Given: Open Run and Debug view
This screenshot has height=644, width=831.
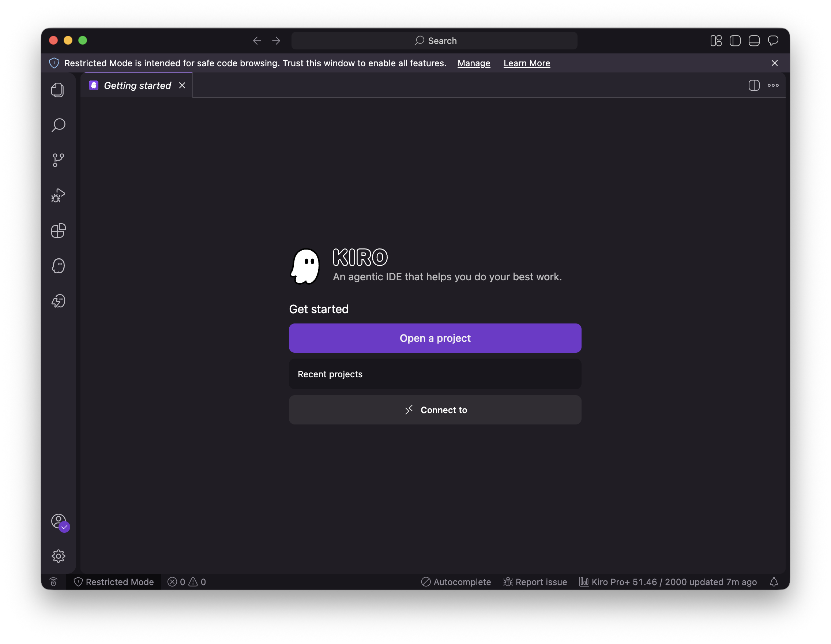Looking at the screenshot, I should (58, 196).
